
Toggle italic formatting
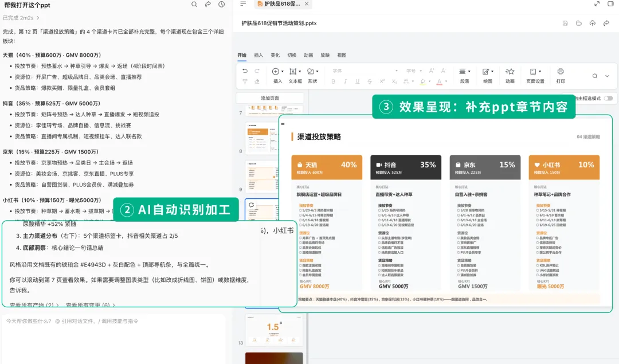coord(346,81)
